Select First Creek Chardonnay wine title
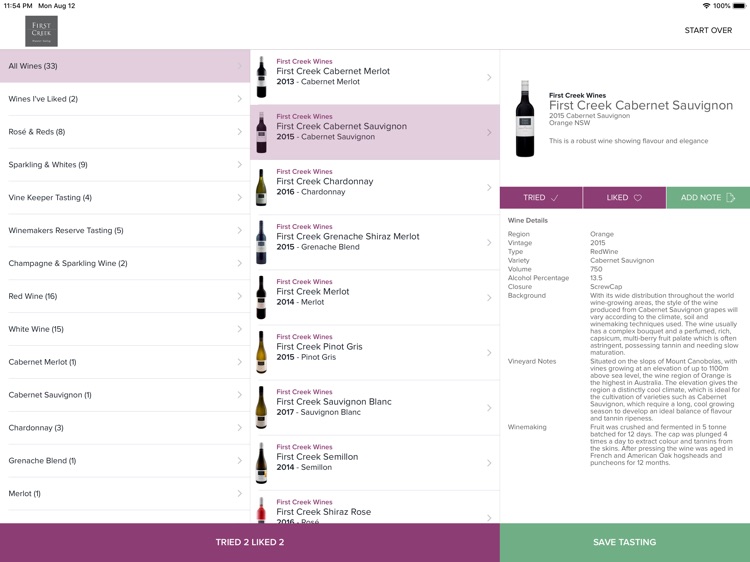This screenshot has width=750, height=562. click(325, 181)
